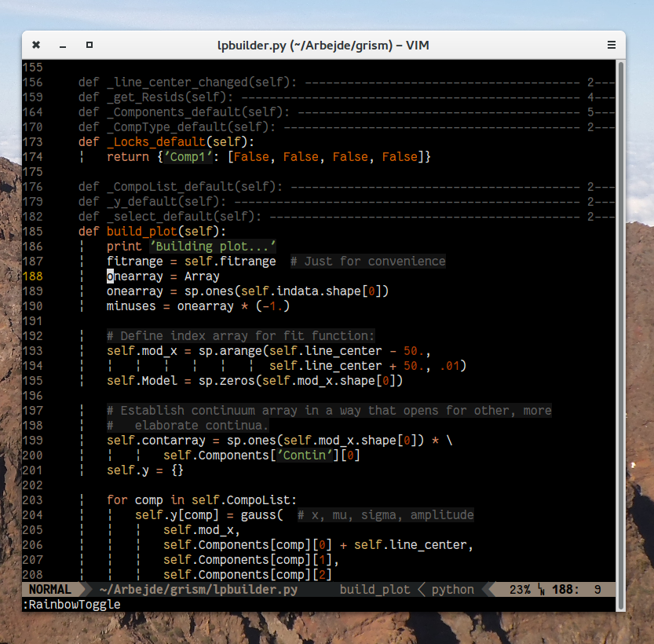Maximize the VIM window
The height and width of the screenshot is (644, 654).
pos(90,45)
